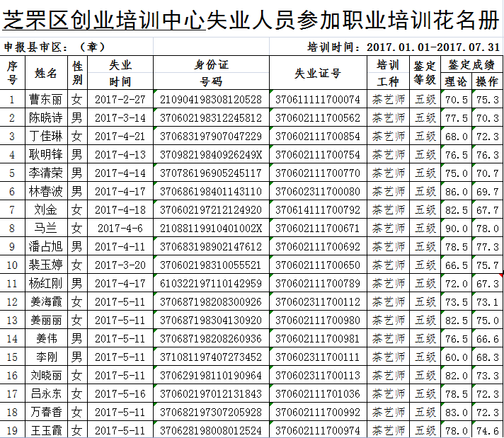The image size is (504, 438).
Task: Click the 操作 sub-header cell
Action: (x=487, y=81)
